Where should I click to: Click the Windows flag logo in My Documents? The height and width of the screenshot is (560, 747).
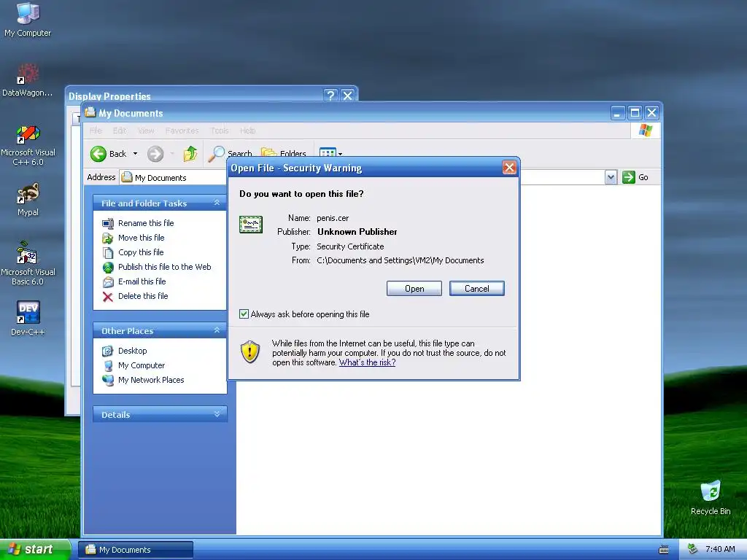(x=646, y=130)
